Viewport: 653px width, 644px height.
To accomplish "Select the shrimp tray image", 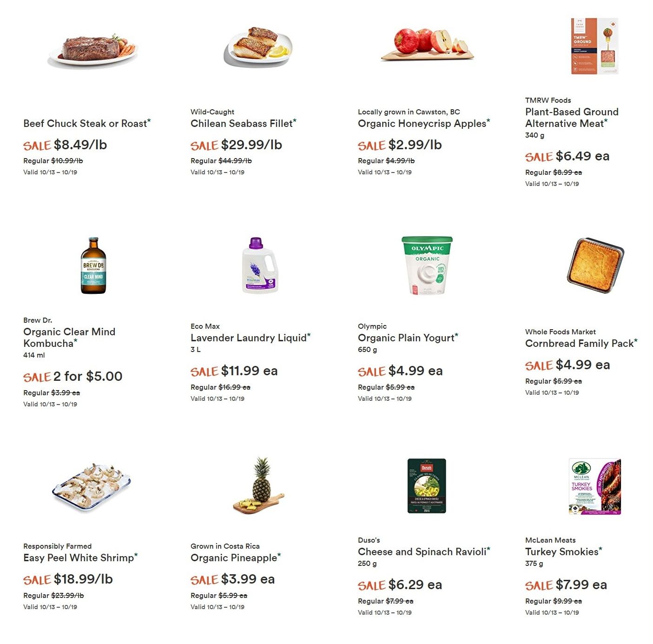I will coord(92,486).
